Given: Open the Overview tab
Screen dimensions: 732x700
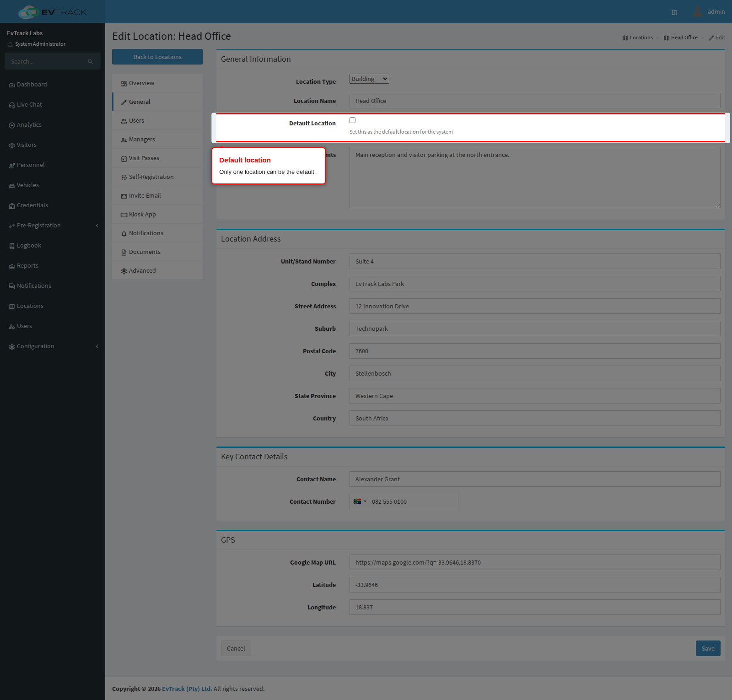Looking at the screenshot, I should pyautogui.click(x=157, y=83).
